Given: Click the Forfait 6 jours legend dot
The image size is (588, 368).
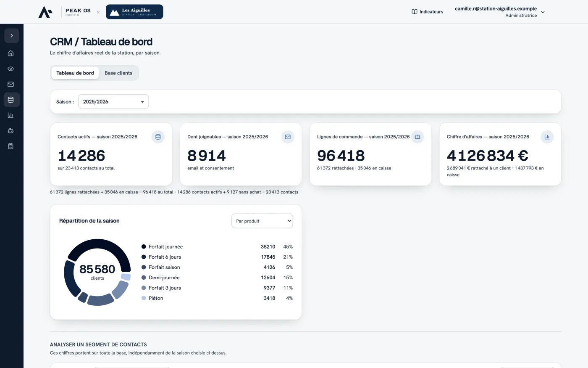Looking at the screenshot, I should tap(144, 257).
